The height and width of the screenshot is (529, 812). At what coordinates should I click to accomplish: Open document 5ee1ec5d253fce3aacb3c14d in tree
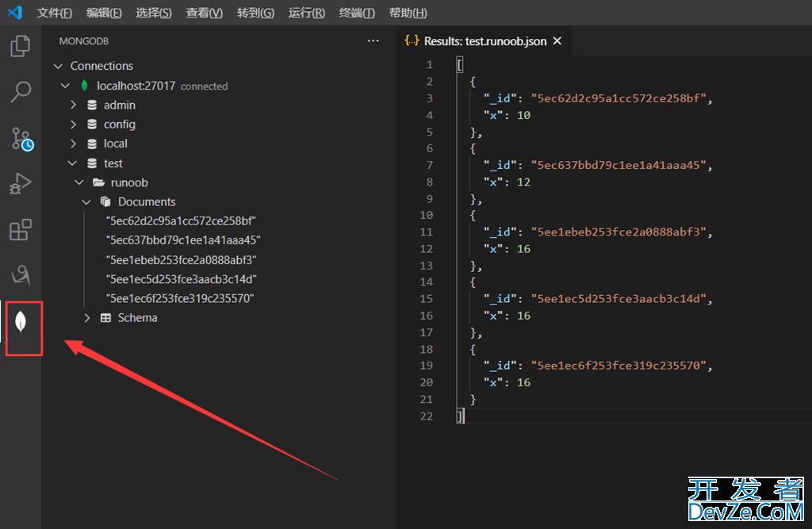coord(182,279)
